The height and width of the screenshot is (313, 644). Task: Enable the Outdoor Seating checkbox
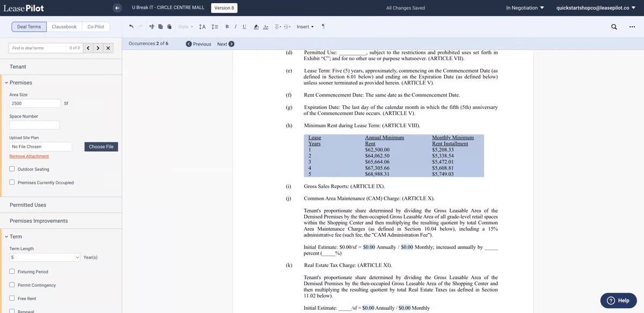click(x=12, y=168)
